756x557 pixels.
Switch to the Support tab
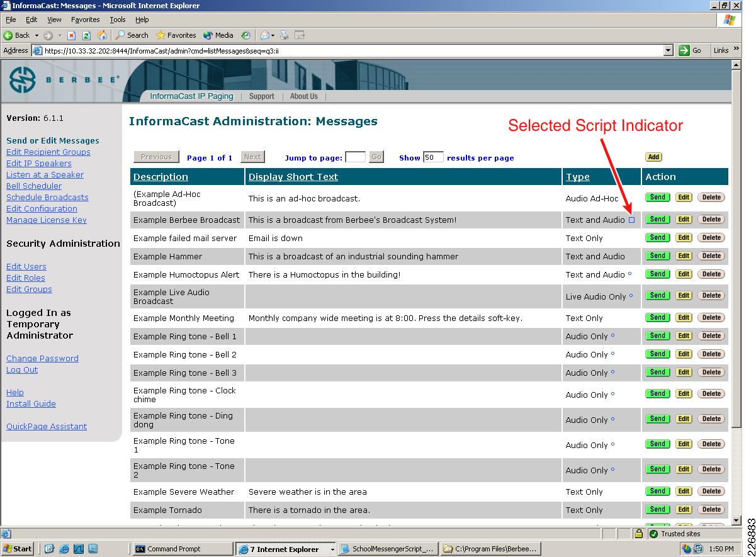pos(261,96)
